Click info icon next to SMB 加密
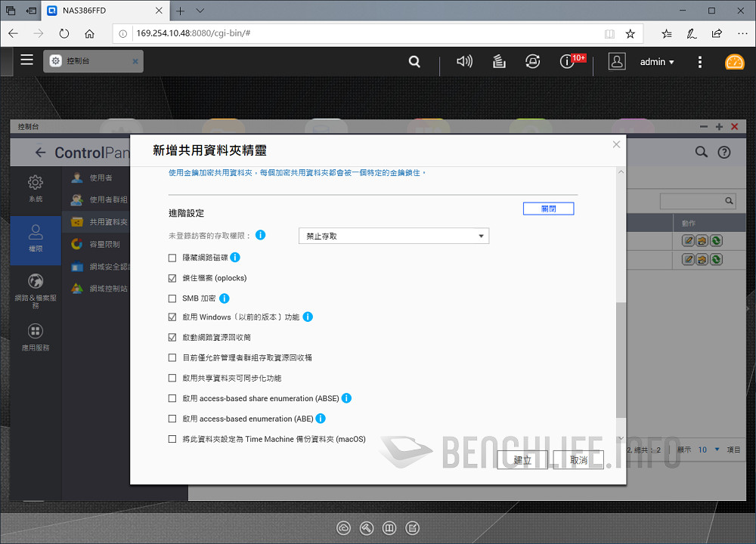The height and width of the screenshot is (544, 756). click(224, 298)
